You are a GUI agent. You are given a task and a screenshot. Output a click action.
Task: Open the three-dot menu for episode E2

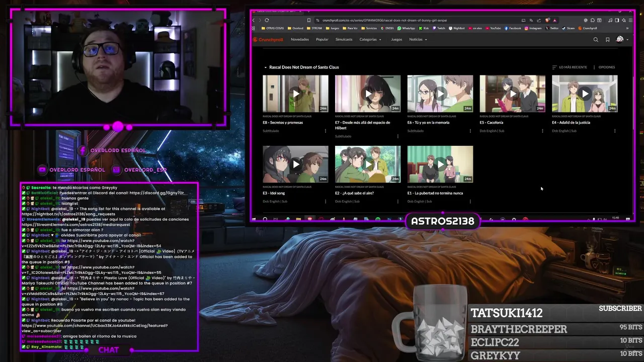(398, 202)
